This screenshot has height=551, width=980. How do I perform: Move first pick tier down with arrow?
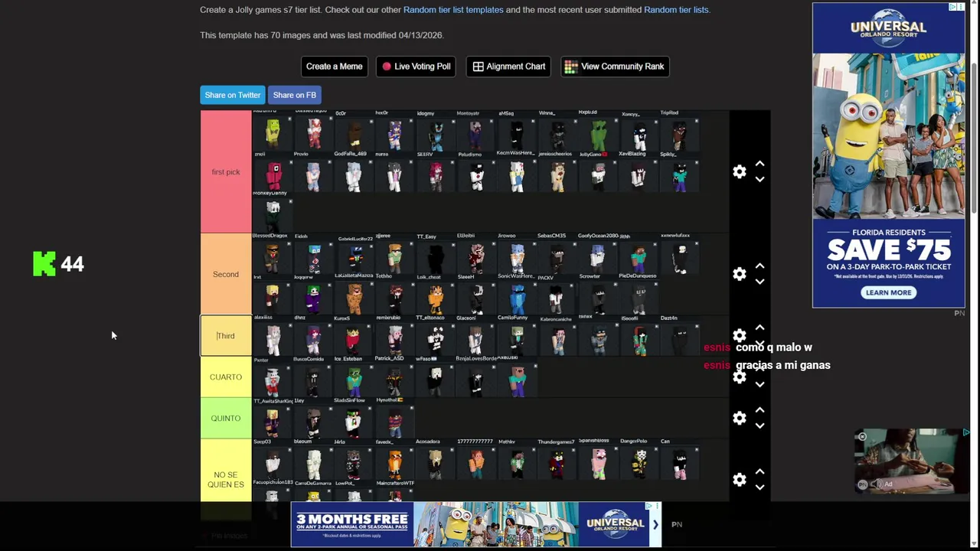click(x=759, y=180)
